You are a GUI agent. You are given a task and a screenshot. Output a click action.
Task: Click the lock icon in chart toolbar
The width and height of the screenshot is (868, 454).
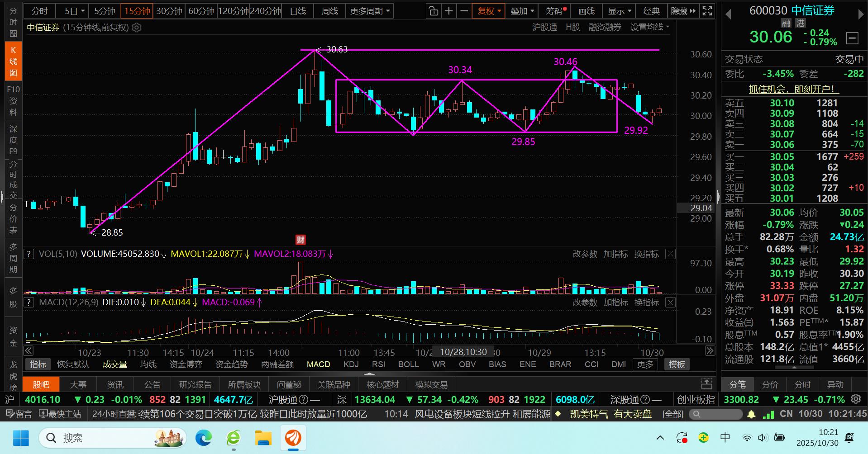coord(434,11)
